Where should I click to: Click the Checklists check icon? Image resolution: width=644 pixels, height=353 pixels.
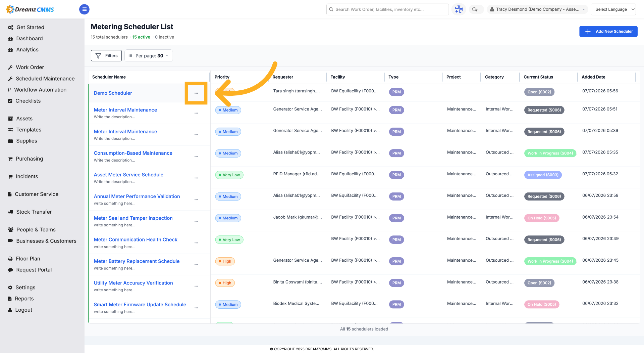10,101
